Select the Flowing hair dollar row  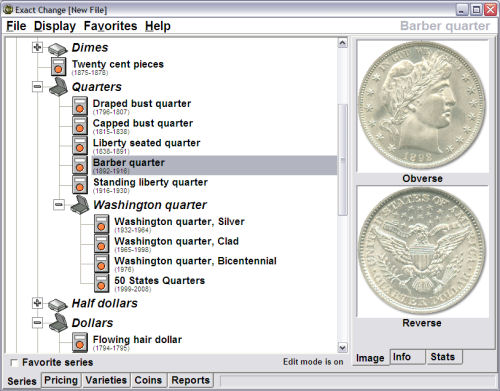pos(138,342)
